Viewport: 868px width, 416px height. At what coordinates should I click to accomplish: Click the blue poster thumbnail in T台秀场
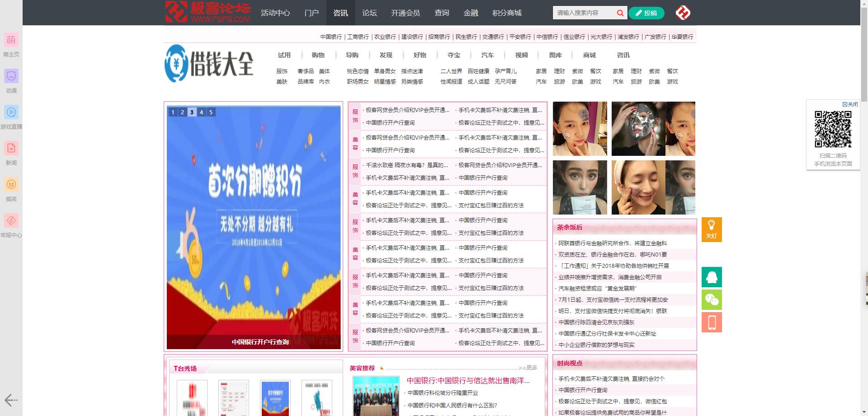click(275, 397)
